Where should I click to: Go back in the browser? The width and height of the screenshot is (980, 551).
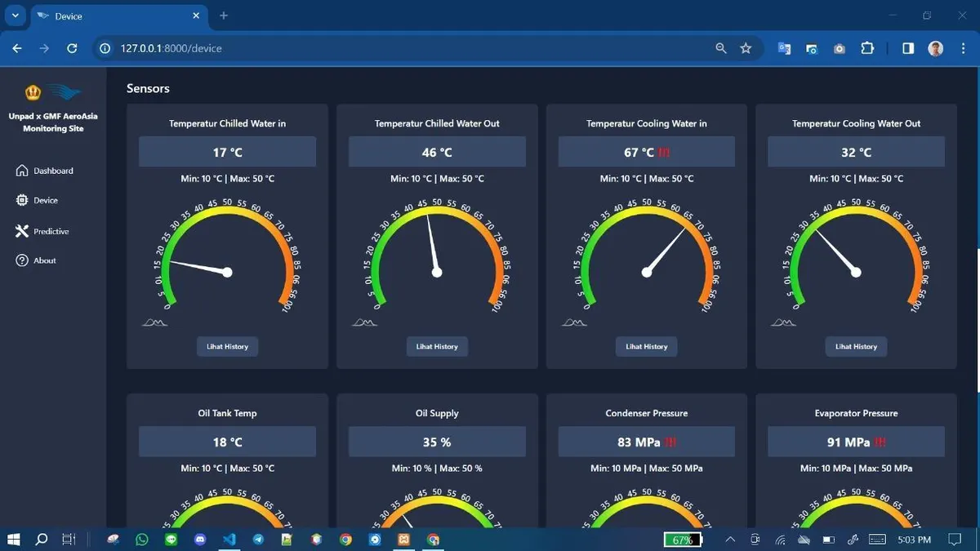point(17,48)
